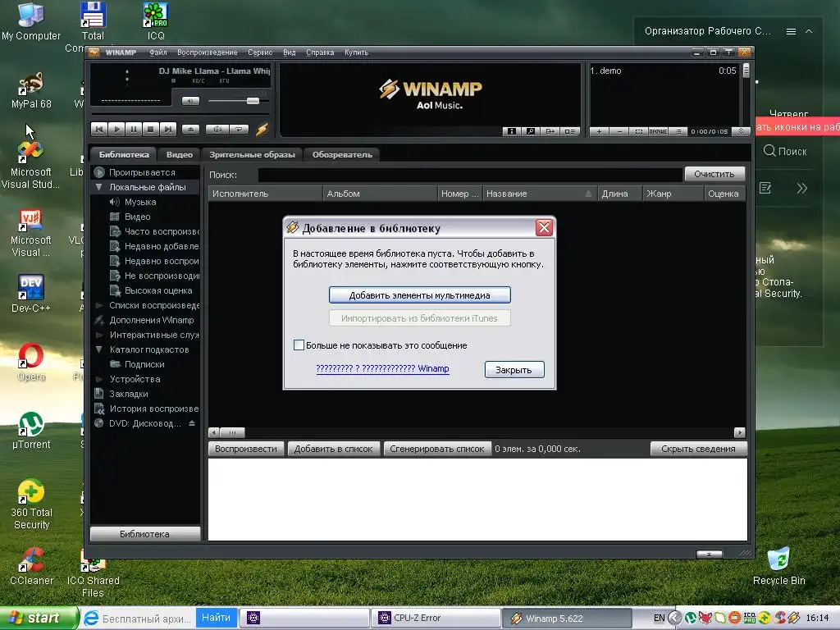840x630 pixels.
Task: Click the CCleaner desktop icon
Action: (32, 566)
